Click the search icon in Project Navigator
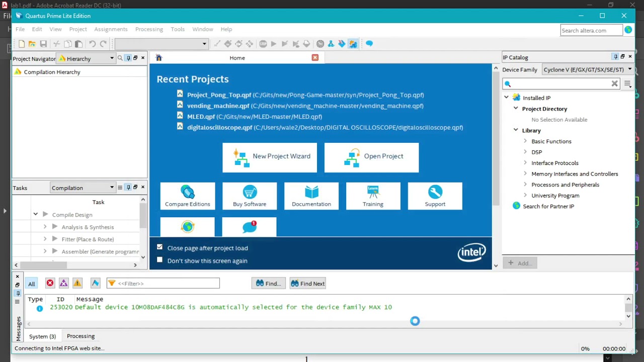This screenshot has width=644, height=362. [x=120, y=58]
